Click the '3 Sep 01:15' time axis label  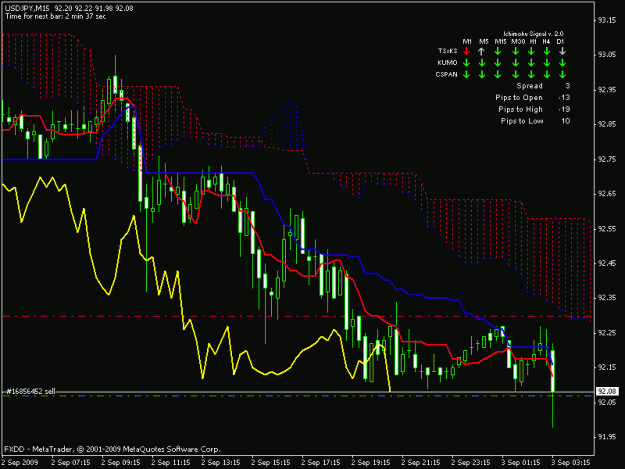pos(521,463)
